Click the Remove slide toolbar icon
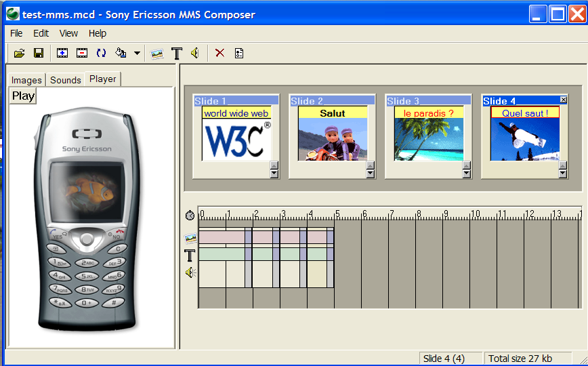The image size is (588, 366). click(x=82, y=53)
